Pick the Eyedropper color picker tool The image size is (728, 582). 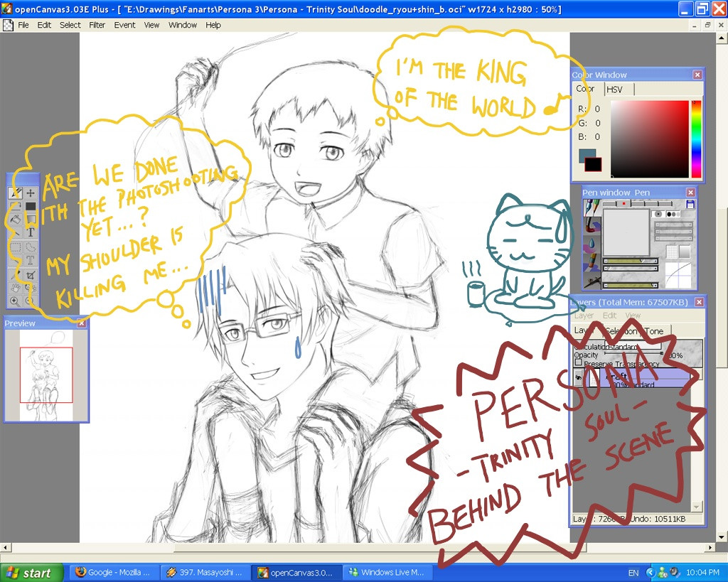[16, 274]
